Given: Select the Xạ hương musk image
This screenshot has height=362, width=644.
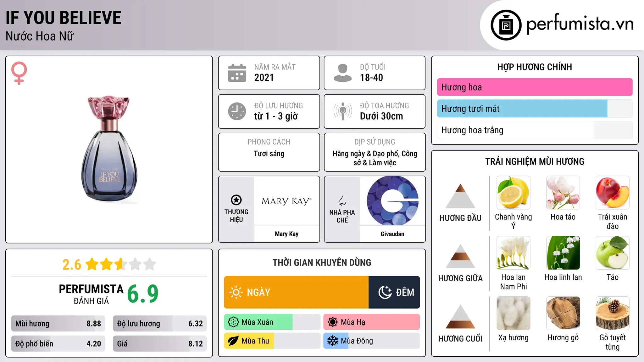Looking at the screenshot, I should click(x=514, y=313).
